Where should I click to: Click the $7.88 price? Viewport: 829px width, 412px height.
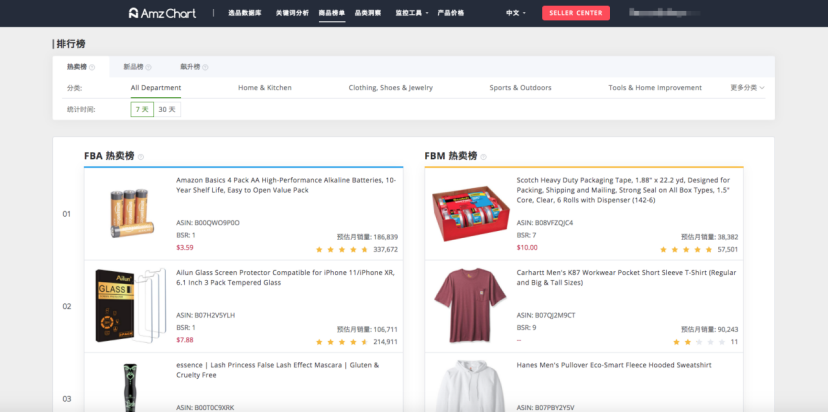coord(185,340)
